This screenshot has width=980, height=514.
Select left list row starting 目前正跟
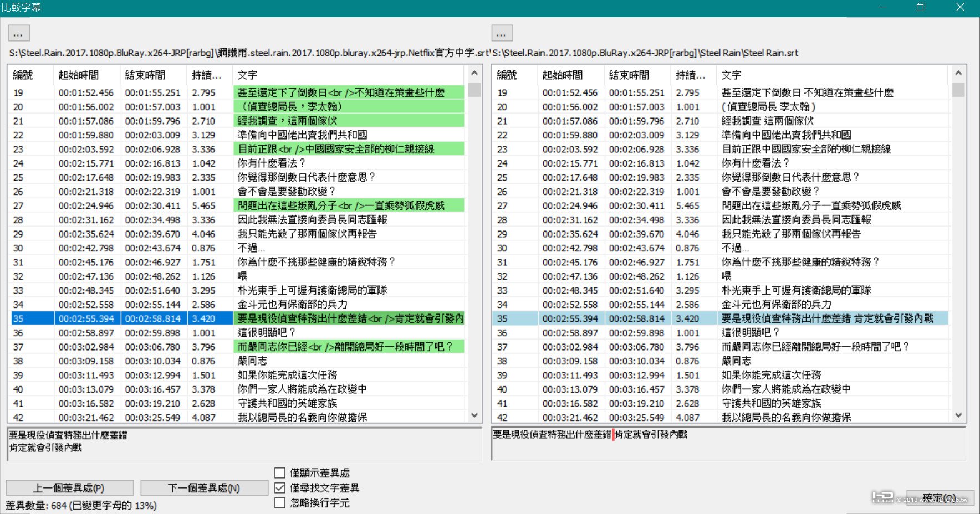(237, 149)
